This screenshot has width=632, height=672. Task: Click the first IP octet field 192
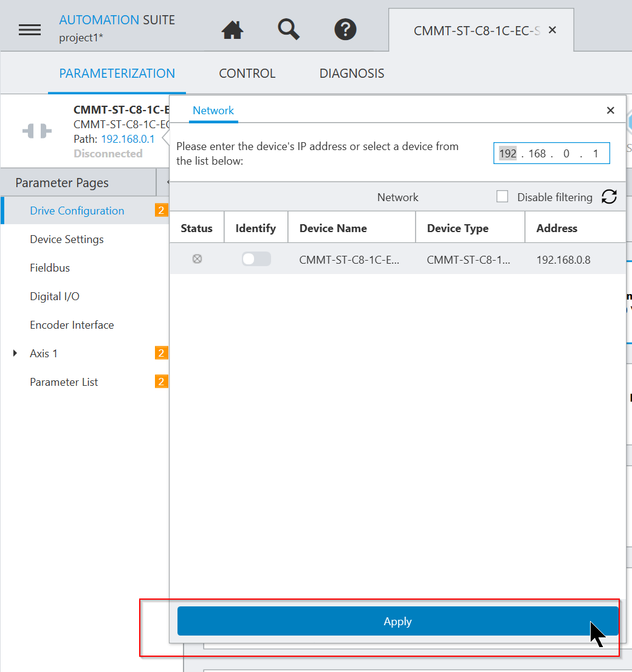[507, 154]
